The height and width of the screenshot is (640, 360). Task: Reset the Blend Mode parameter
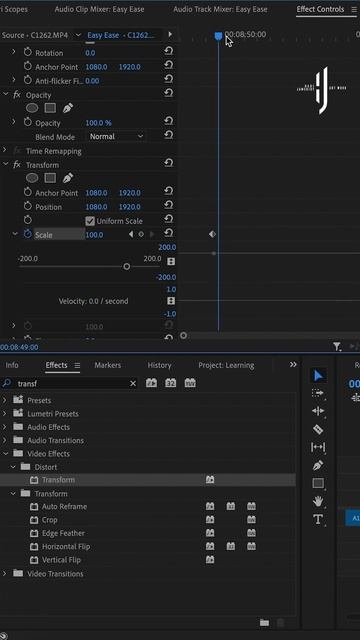(169, 135)
